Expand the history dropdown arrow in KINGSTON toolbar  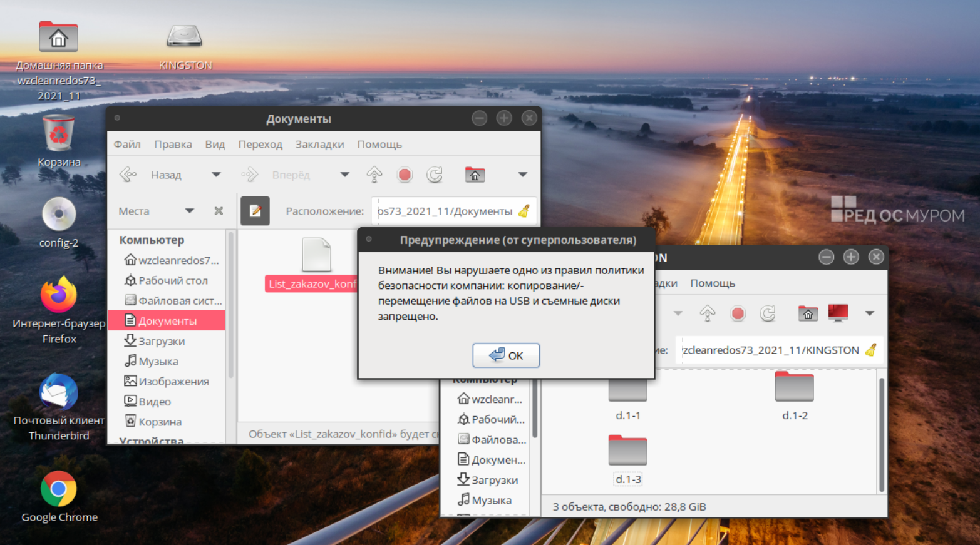click(678, 313)
